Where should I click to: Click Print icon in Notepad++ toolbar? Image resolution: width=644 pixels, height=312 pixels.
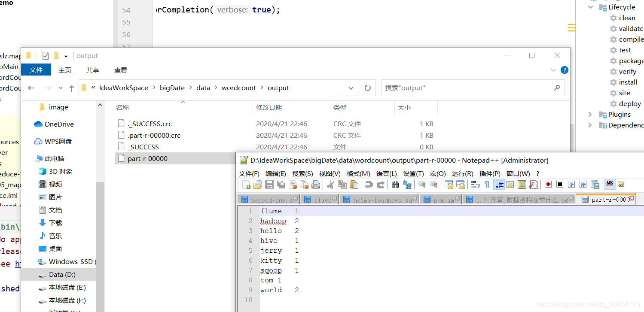(x=316, y=185)
